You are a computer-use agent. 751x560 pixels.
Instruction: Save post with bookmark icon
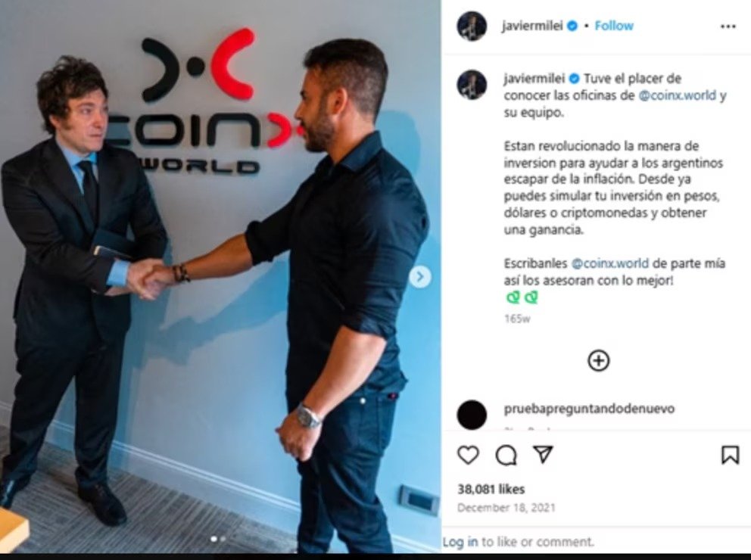click(x=730, y=455)
